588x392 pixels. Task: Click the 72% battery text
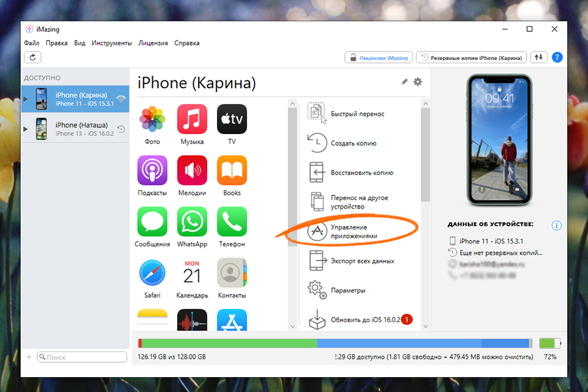550,357
